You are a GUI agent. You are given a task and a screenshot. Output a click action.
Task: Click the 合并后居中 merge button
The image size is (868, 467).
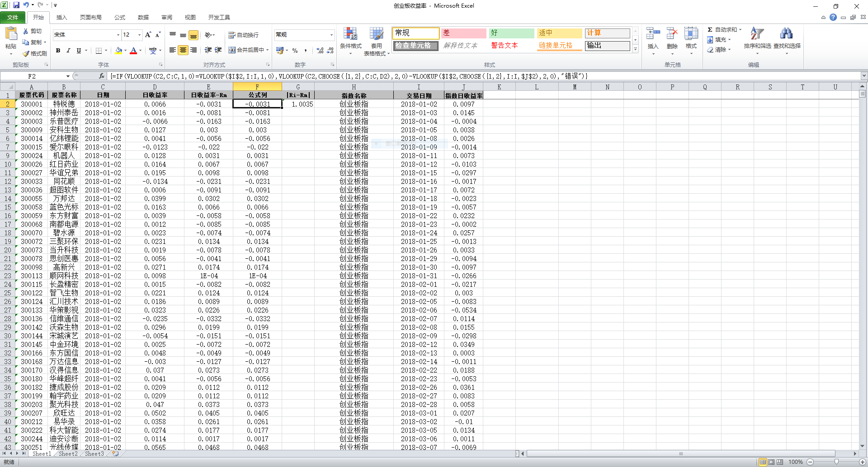pyautogui.click(x=247, y=50)
